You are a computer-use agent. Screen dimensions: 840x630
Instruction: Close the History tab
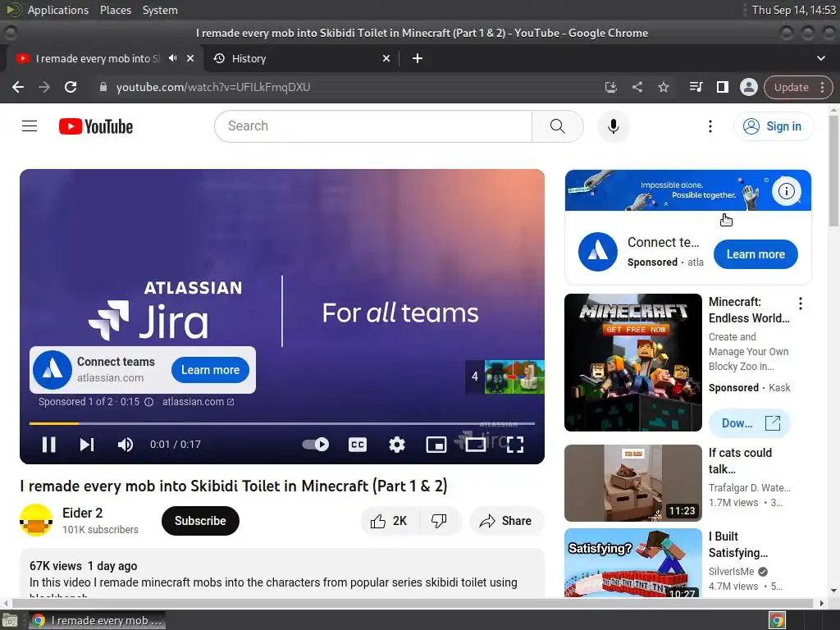tap(386, 58)
